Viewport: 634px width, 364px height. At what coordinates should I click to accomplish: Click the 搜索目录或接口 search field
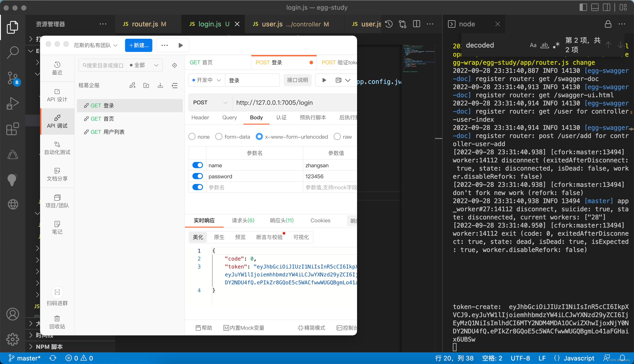[x=103, y=65]
